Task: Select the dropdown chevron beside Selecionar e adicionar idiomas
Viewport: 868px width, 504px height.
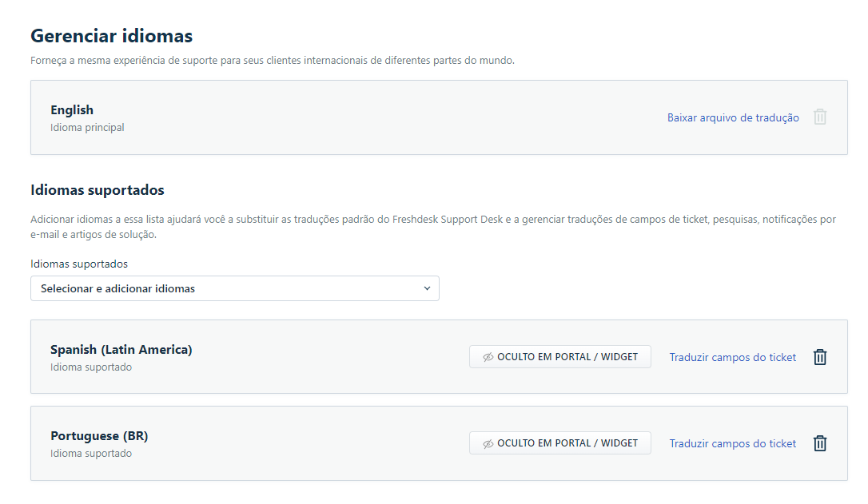Action: [426, 288]
